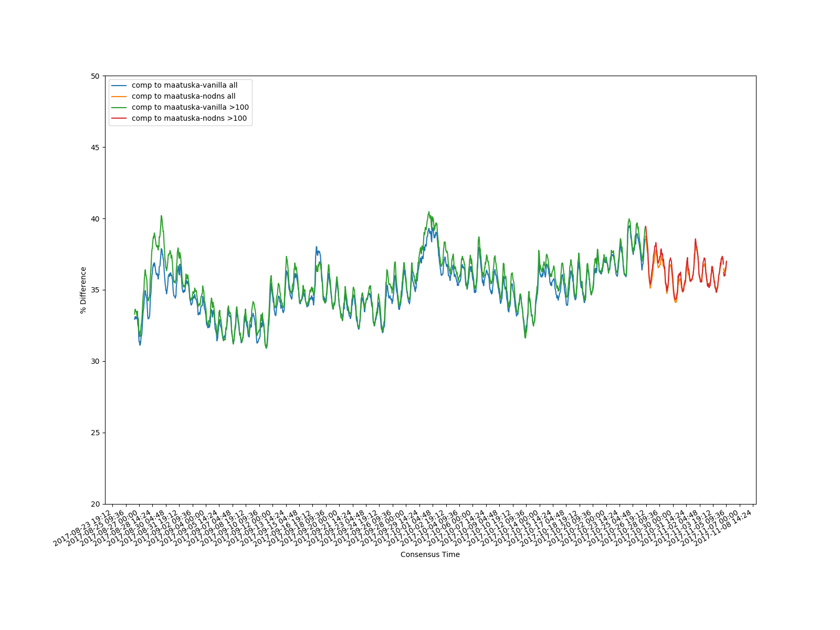Click the y-axis tick label 50
This screenshot has height=630, width=840.
coord(95,76)
